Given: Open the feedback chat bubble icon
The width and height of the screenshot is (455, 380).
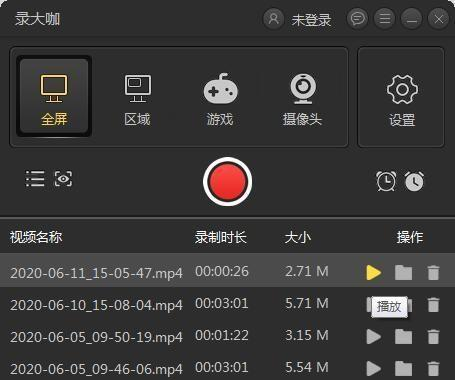Looking at the screenshot, I should (357, 19).
